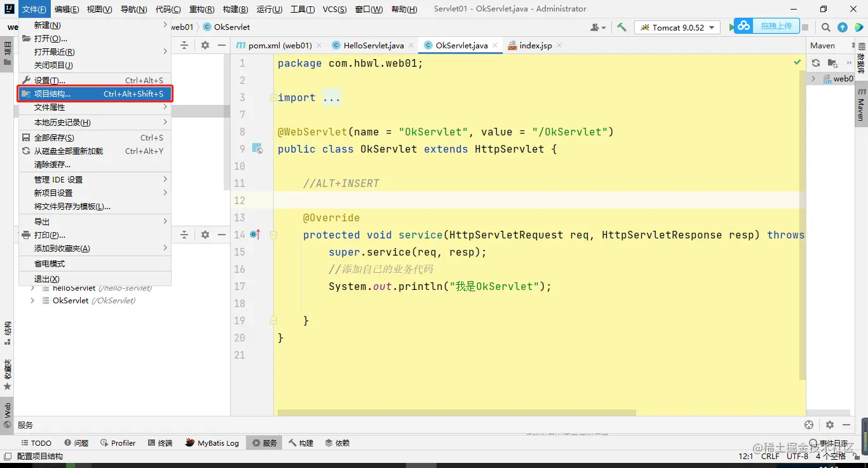
Task: Expand helloServlet tree node
Action: tap(32, 288)
